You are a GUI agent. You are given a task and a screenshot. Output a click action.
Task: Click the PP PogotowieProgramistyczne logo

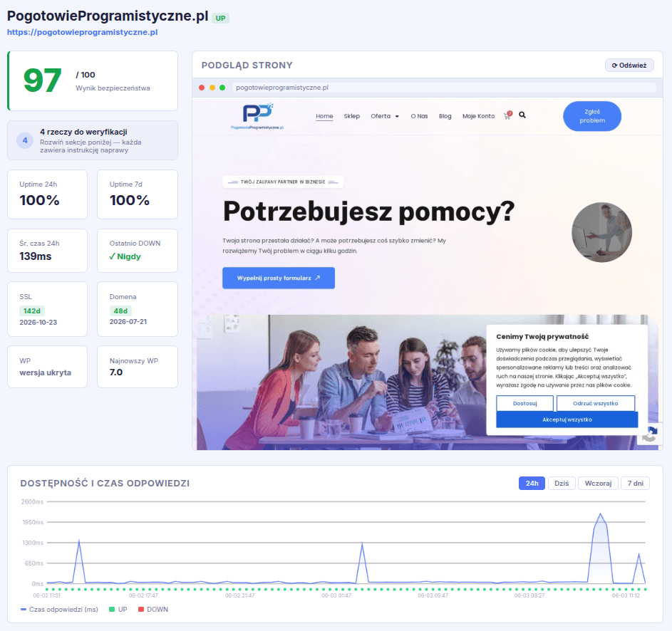[x=257, y=116]
